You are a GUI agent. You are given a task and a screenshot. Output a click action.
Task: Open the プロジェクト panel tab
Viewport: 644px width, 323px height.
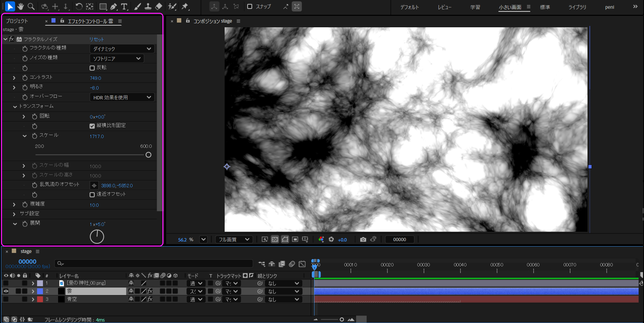[17, 21]
